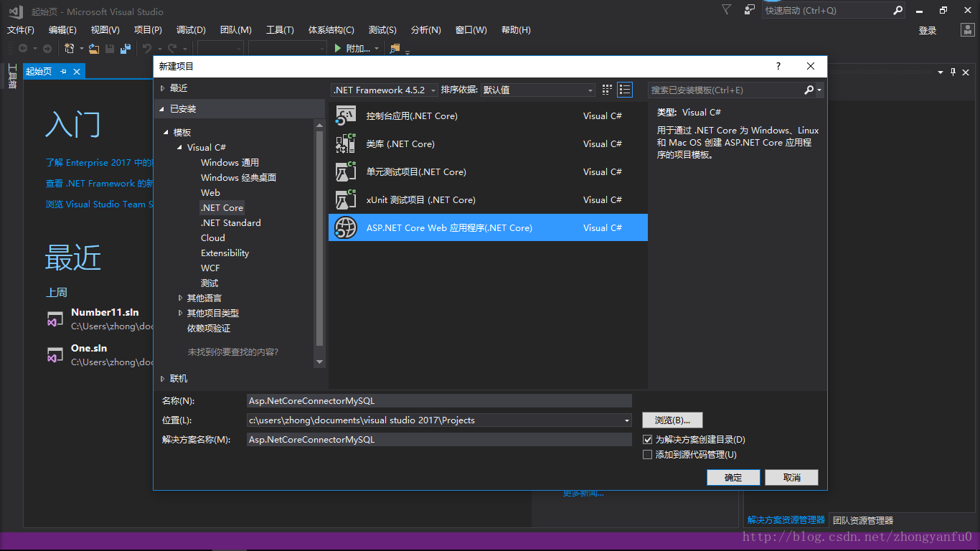Switch to 解决方案资源管理器 tab

pos(786,520)
